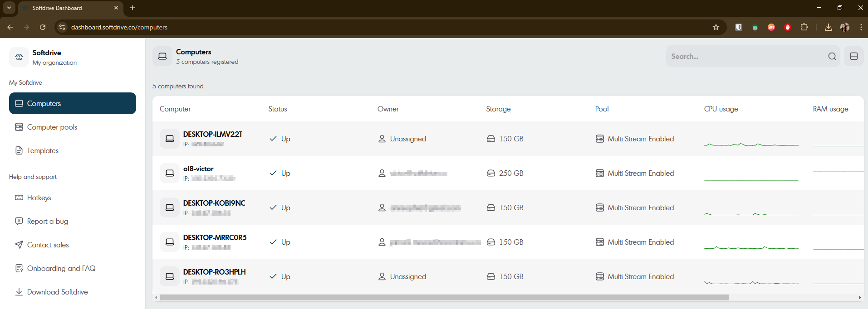
Task: Click Unassigned owner in DESKTOP-ILMV22T row
Action: click(408, 139)
